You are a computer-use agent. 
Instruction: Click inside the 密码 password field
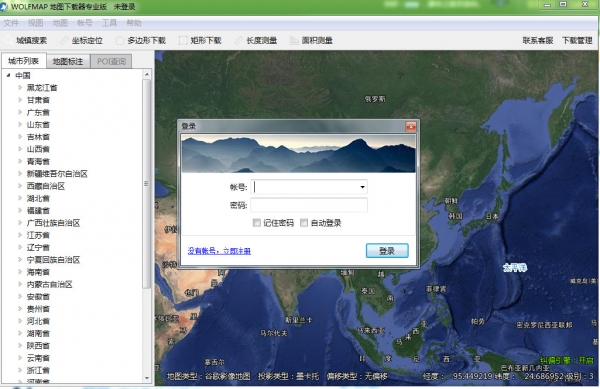pos(309,205)
